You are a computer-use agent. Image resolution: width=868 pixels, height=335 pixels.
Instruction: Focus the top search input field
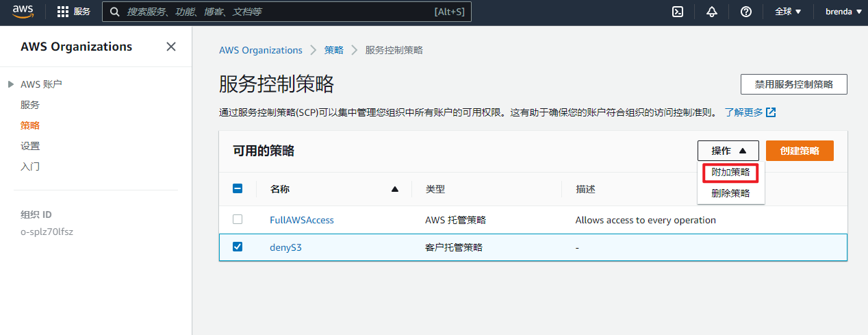tap(287, 12)
